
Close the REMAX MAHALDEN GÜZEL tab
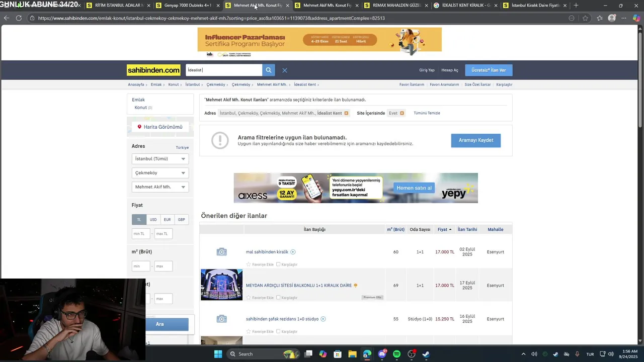click(x=427, y=6)
